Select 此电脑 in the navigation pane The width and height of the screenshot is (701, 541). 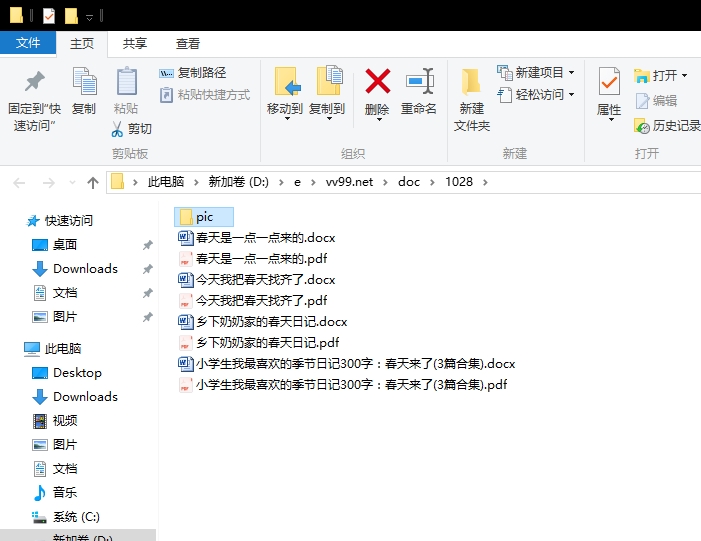52,348
